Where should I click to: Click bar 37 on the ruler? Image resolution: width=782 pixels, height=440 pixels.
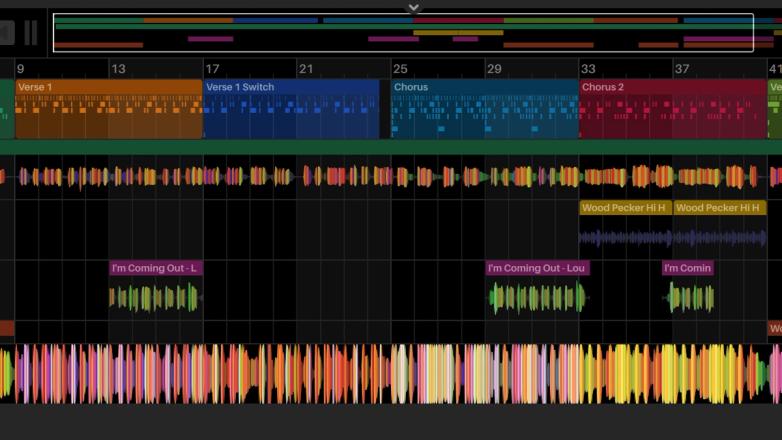[x=682, y=69]
